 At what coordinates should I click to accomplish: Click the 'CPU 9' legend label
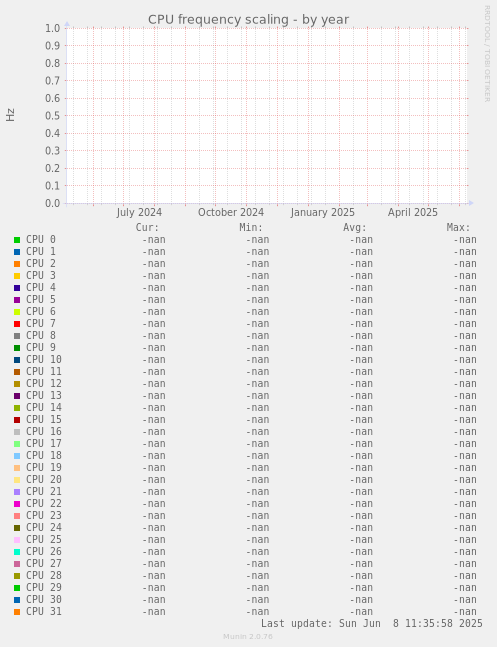pyautogui.click(x=41, y=347)
